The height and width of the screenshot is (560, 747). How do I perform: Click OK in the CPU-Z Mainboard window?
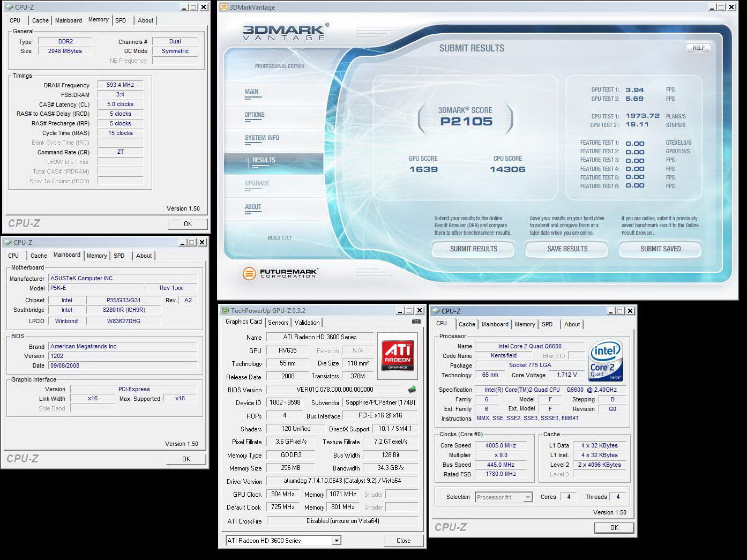point(186,459)
